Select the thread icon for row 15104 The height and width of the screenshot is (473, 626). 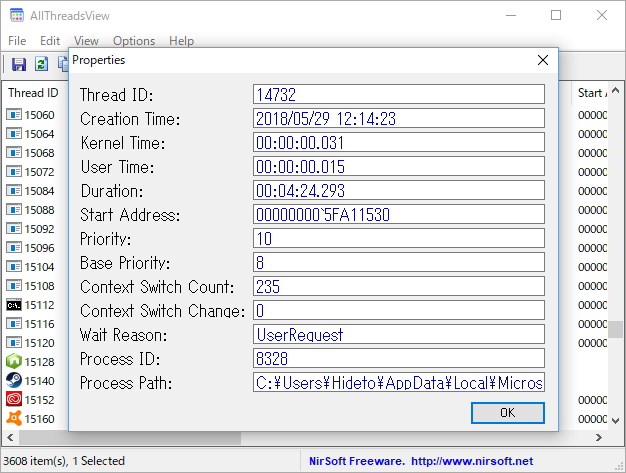click(x=14, y=267)
